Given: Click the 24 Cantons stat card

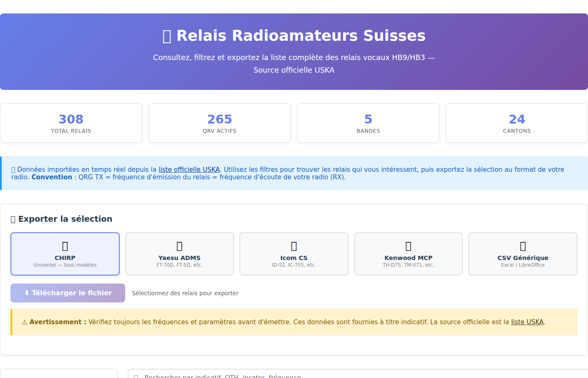Looking at the screenshot, I should [517, 123].
